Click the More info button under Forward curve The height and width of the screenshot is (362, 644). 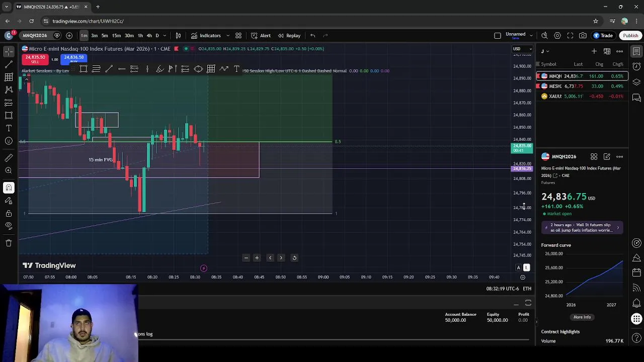pyautogui.click(x=582, y=317)
